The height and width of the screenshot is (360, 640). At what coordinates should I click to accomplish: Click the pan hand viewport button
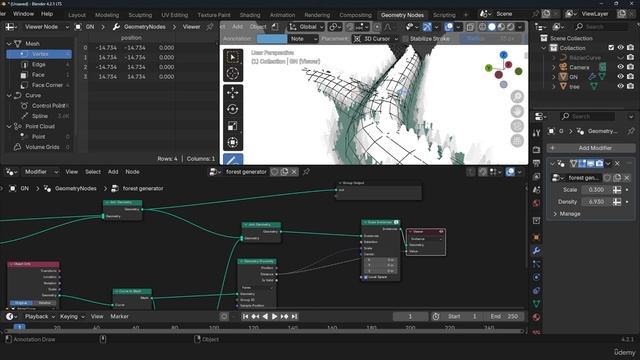click(x=517, y=111)
